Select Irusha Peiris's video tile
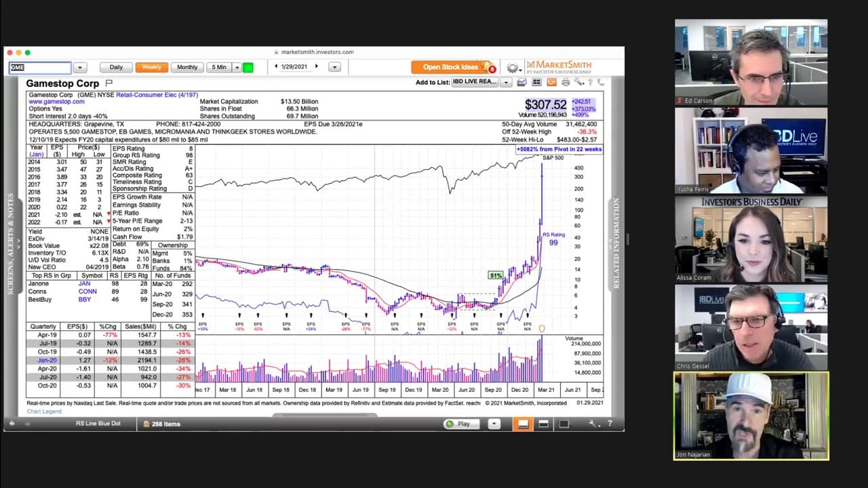868x488 pixels. pyautogui.click(x=751, y=151)
